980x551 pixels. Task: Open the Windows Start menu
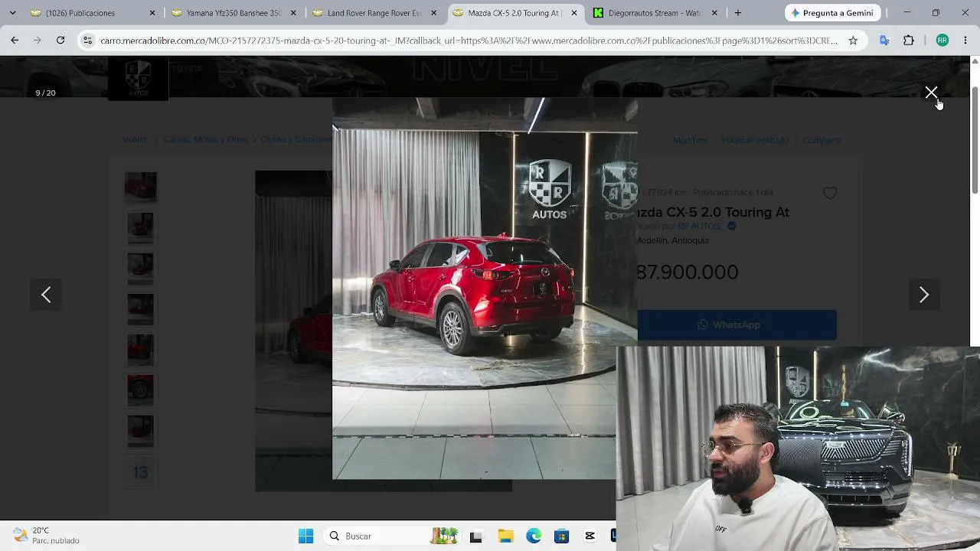[x=305, y=536]
